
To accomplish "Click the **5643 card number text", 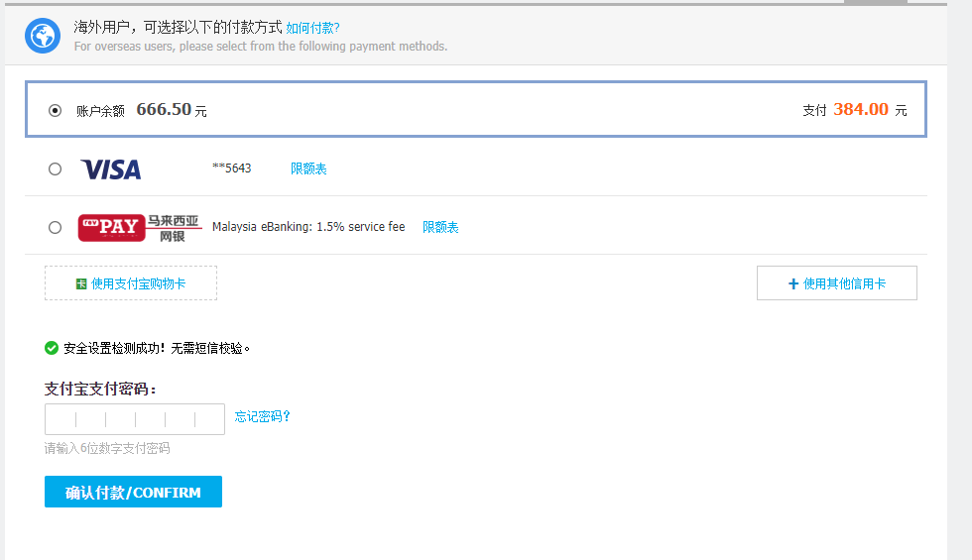I will click(x=232, y=168).
